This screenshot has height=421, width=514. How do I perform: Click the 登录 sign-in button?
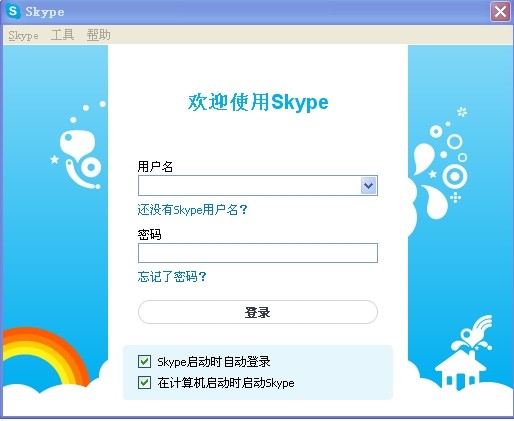point(258,312)
